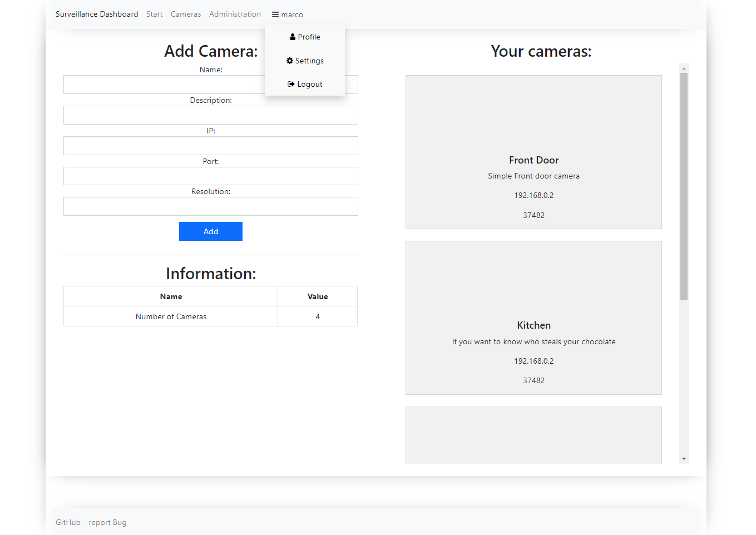Select the Kitchen camera card
This screenshot has height=535, width=756.
coord(533,318)
